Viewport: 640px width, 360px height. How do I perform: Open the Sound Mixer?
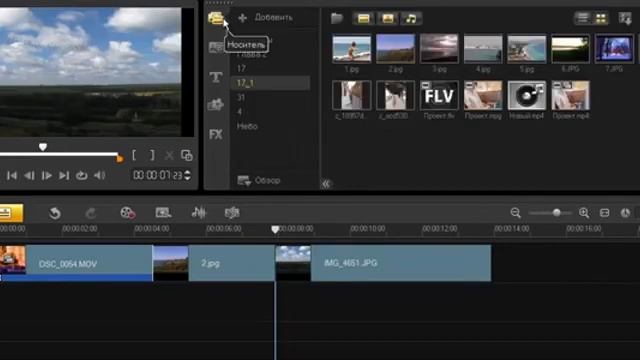click(199, 213)
